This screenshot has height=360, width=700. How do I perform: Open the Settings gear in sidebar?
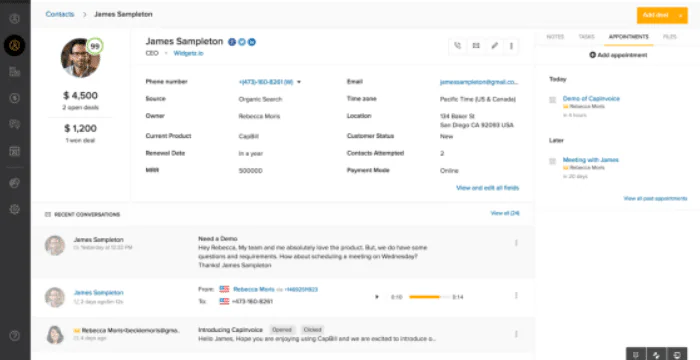tap(15, 209)
